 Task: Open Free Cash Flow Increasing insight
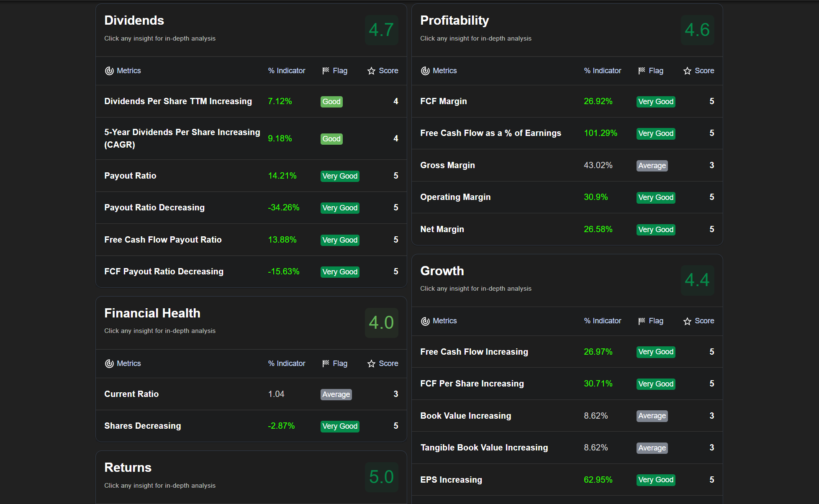coord(567,352)
